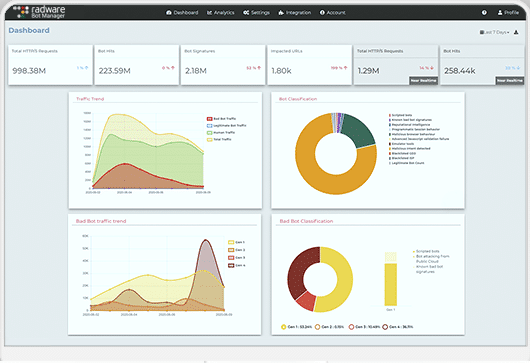This screenshot has height=363, width=530.
Task: Click Malicious browser behaviour legend entry
Action: pyautogui.click(x=412, y=134)
